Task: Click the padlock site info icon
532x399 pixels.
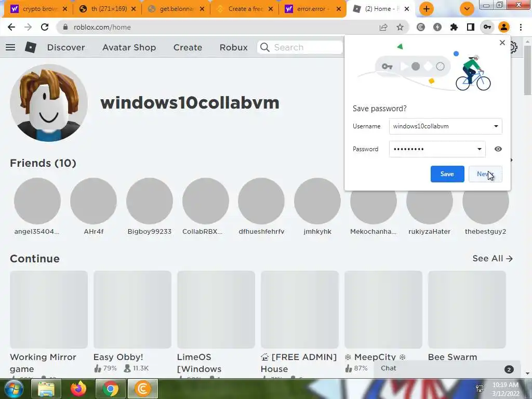Action: click(x=65, y=27)
